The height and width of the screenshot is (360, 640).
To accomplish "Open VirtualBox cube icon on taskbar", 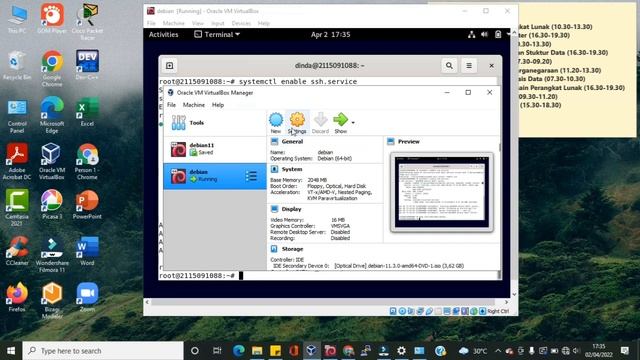I will (x=311, y=351).
